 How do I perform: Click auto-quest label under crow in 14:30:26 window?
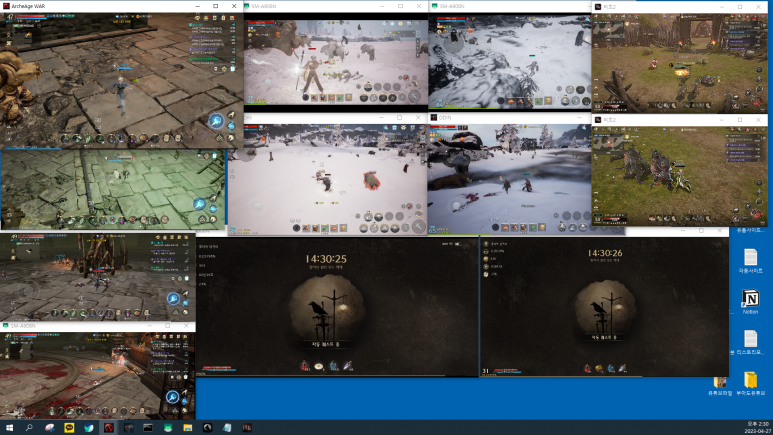click(x=604, y=337)
